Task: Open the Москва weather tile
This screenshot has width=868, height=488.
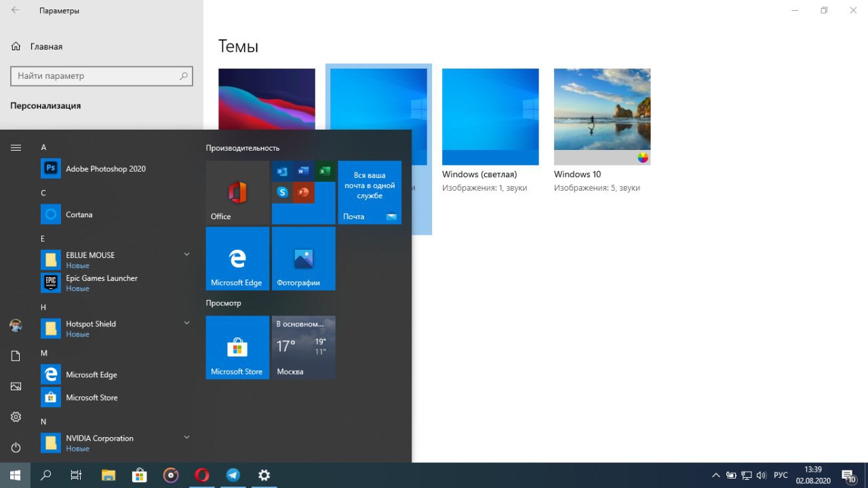Action: 303,348
